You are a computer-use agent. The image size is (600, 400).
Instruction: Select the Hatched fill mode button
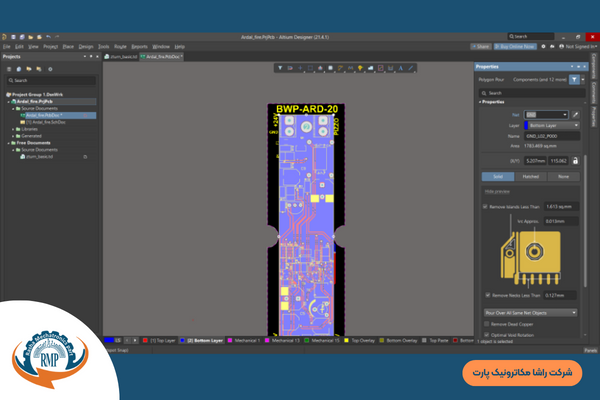coord(529,177)
